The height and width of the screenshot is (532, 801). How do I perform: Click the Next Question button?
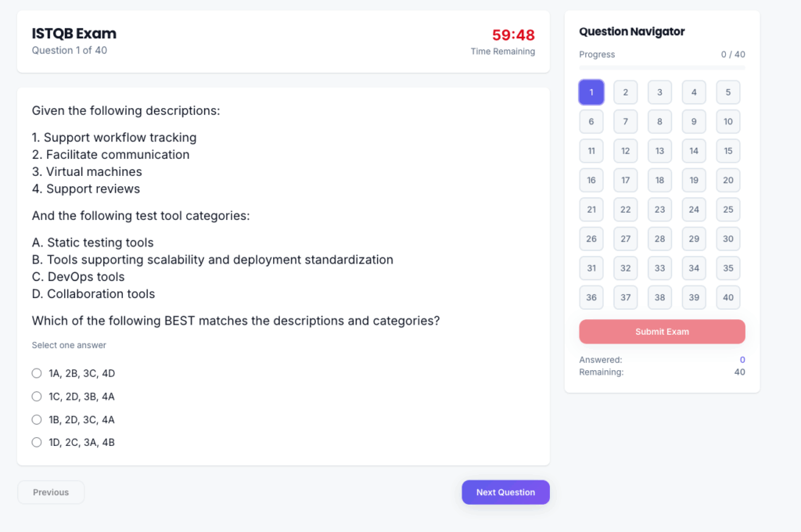pyautogui.click(x=505, y=492)
